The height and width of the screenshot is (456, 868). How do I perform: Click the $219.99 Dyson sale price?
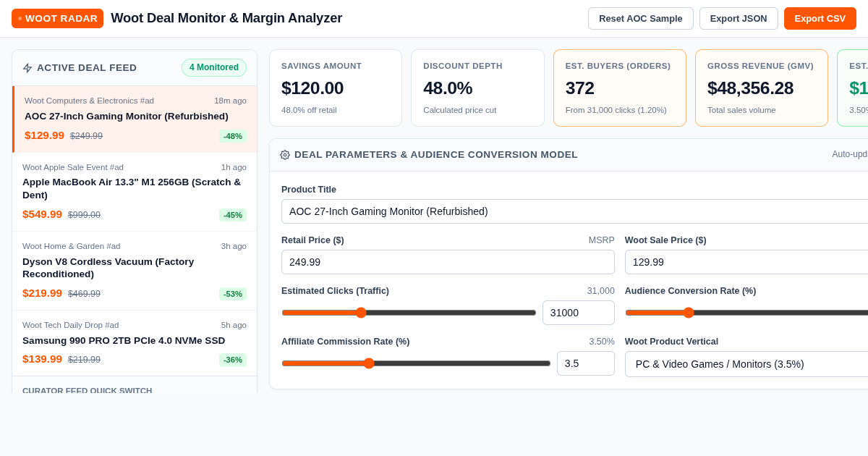(x=42, y=293)
